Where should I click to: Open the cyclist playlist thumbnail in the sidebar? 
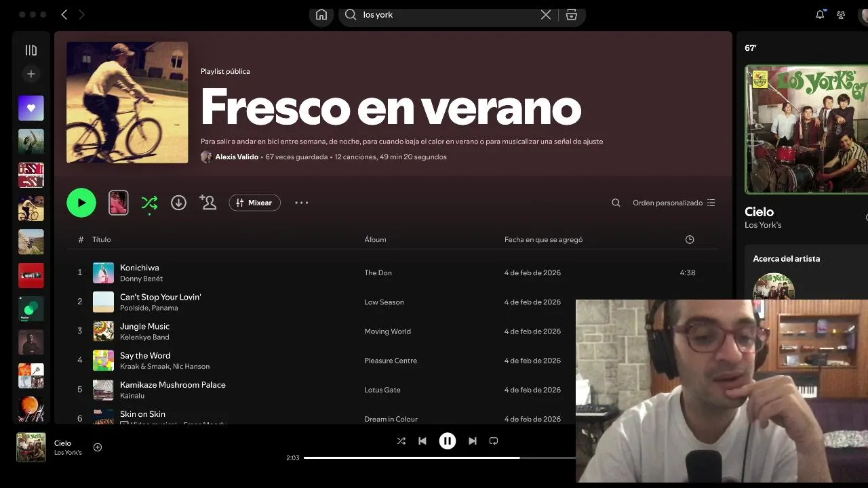(31, 208)
